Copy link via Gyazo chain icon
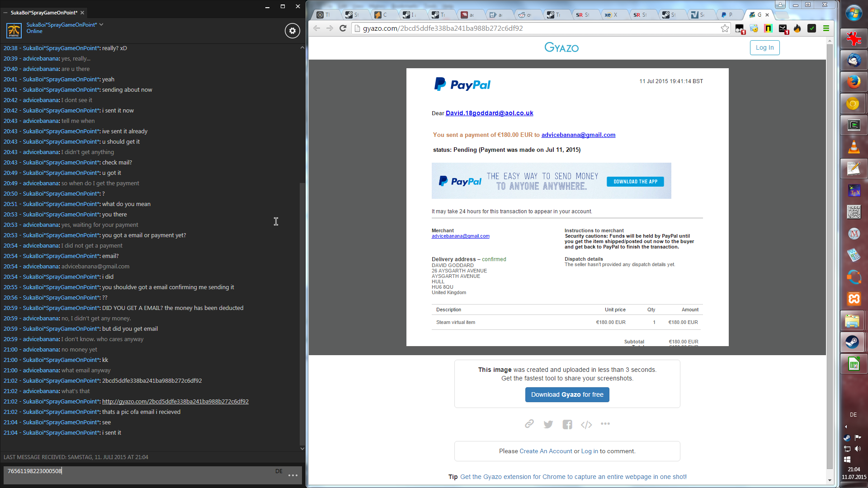 coord(529,424)
